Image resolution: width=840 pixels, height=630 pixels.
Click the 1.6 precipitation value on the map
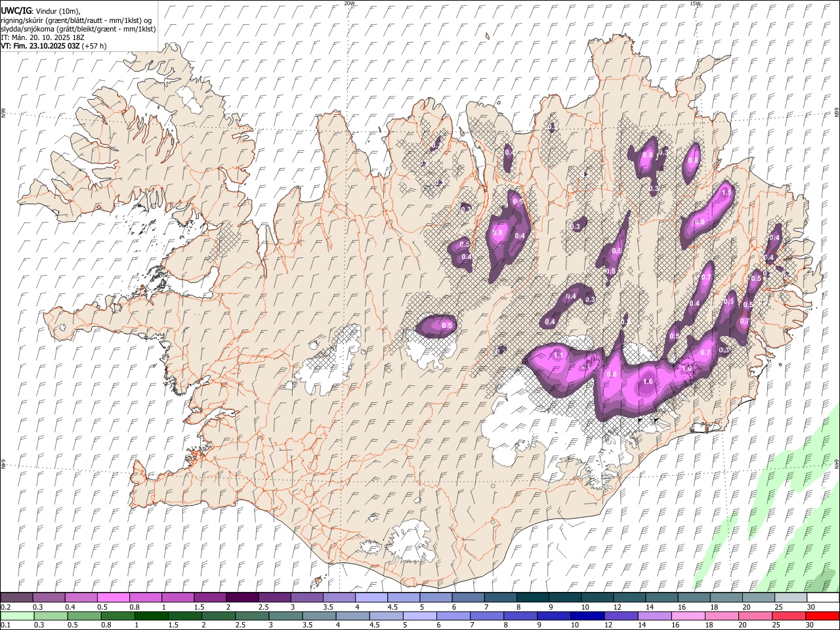[648, 381]
